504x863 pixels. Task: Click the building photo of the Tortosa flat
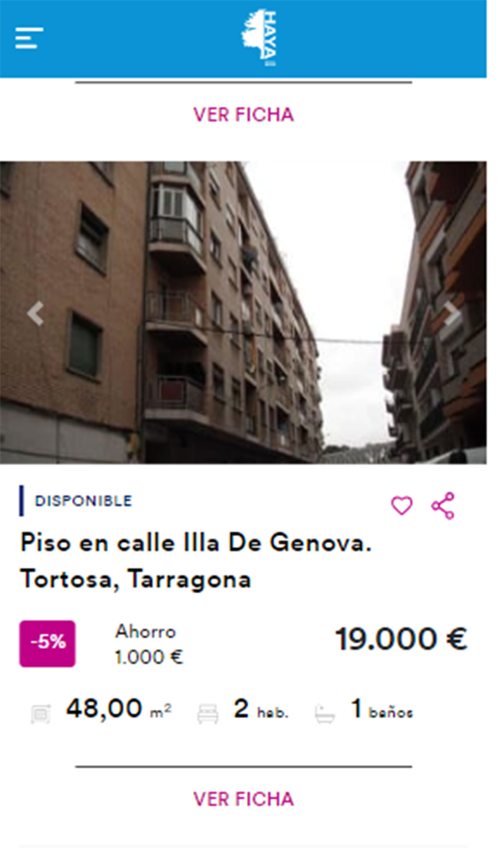pos(243,313)
